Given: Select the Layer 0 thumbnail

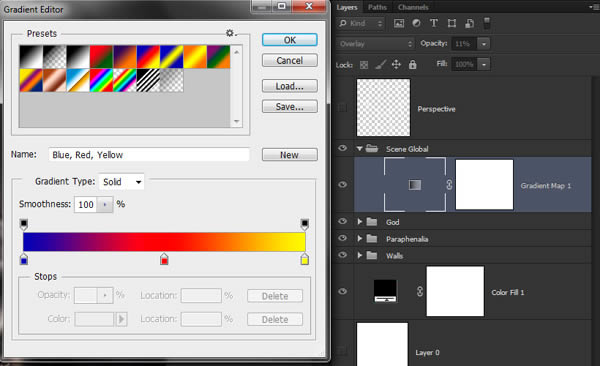Looking at the screenshot, I should click(382, 344).
